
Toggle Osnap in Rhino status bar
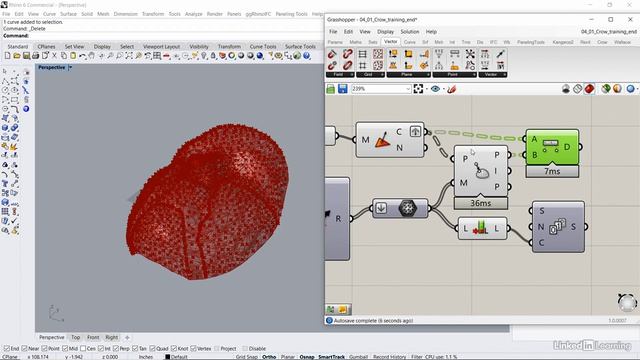[307, 357]
